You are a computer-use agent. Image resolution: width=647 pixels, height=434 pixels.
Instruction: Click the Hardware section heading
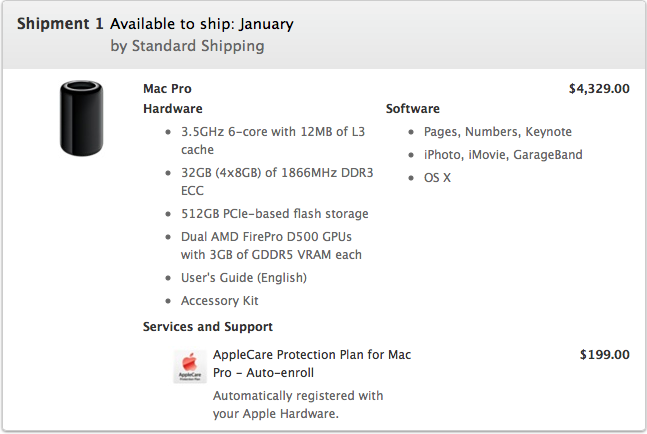tap(173, 109)
